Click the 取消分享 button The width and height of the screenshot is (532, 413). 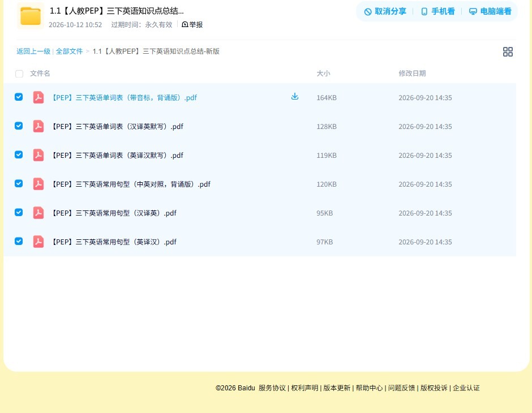(385, 11)
